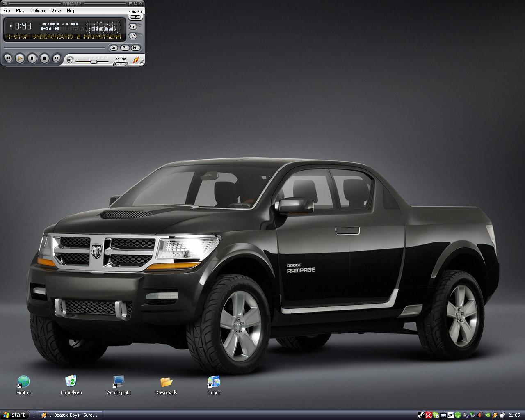Click the eject (open file) button
The height and width of the screenshot is (420, 525).
tap(114, 48)
